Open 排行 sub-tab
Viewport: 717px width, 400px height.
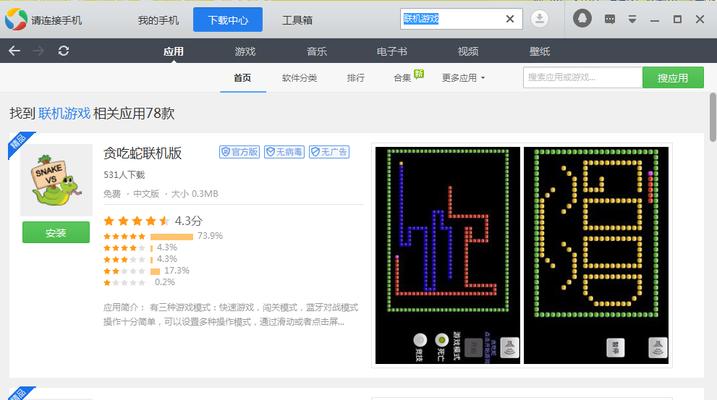[356, 78]
